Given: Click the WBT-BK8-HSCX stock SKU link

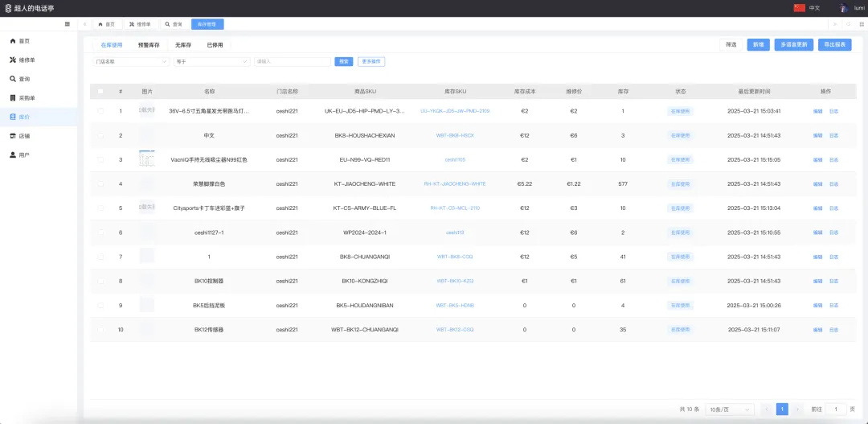Looking at the screenshot, I should 455,136.
